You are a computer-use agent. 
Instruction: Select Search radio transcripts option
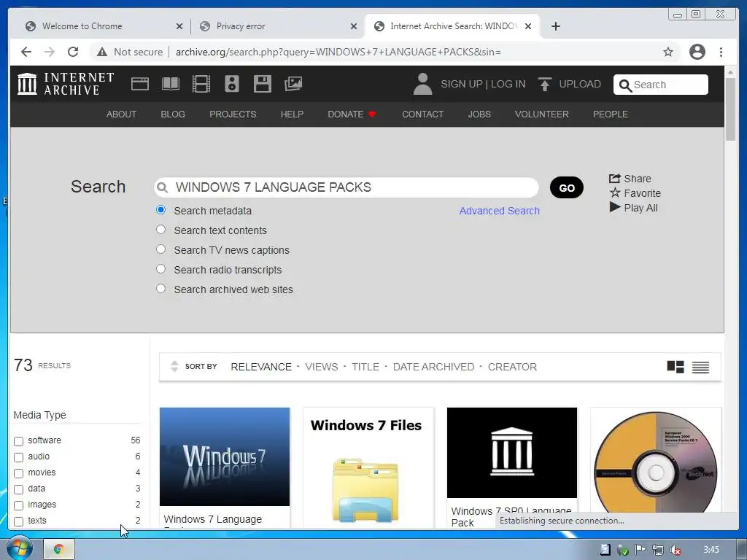[161, 269]
